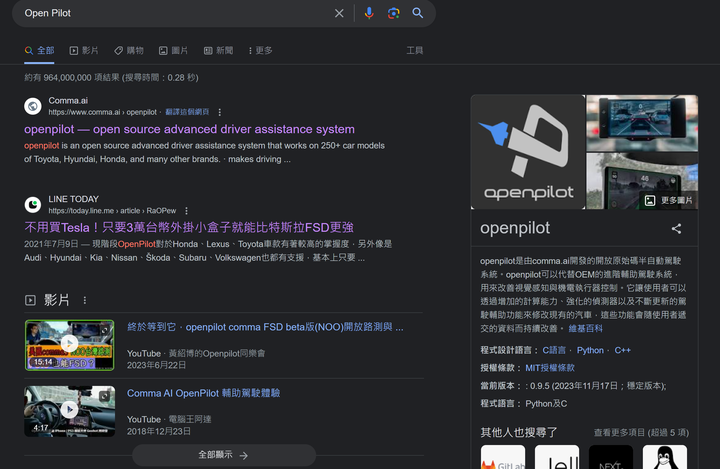
Task: Click the LINE TODAY favicon
Action: coord(33,205)
